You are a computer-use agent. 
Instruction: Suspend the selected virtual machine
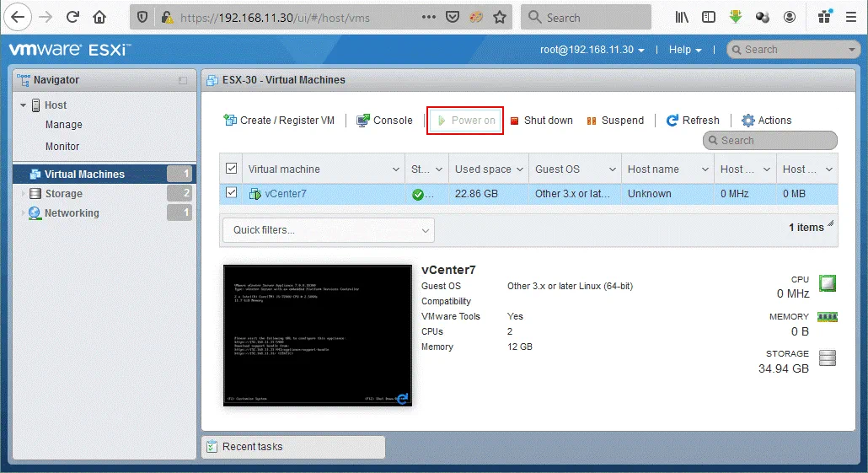pyautogui.click(x=614, y=121)
